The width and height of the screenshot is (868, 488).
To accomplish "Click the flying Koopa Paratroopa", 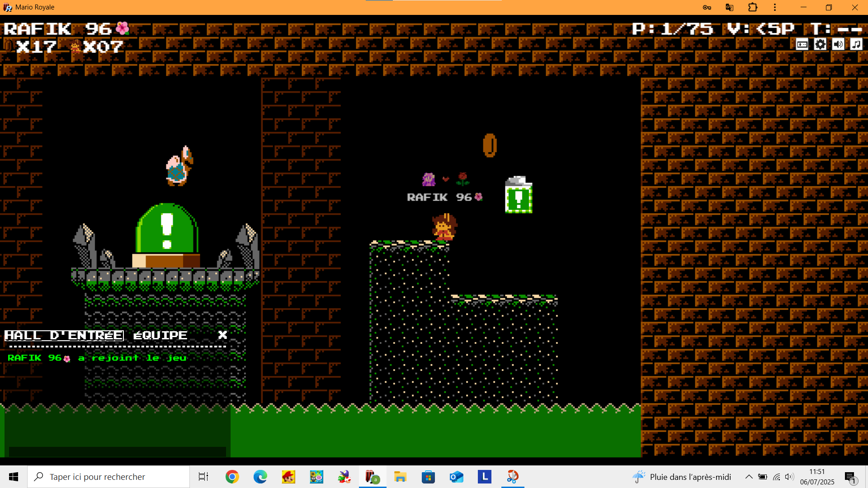I will click(x=179, y=166).
